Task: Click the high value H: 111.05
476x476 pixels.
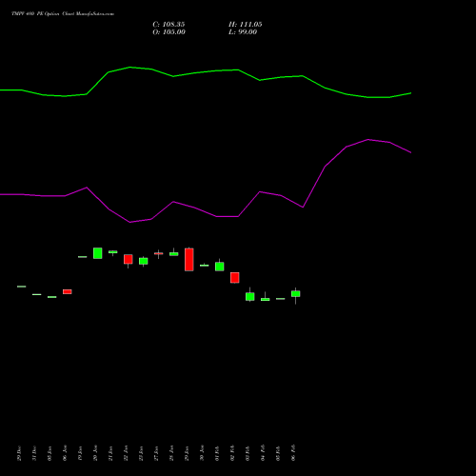Action: (246, 25)
